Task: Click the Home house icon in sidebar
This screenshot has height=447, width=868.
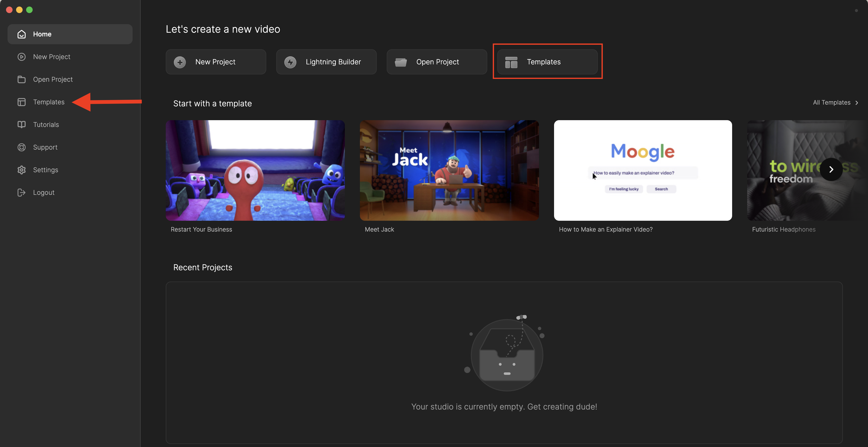Action: click(22, 34)
